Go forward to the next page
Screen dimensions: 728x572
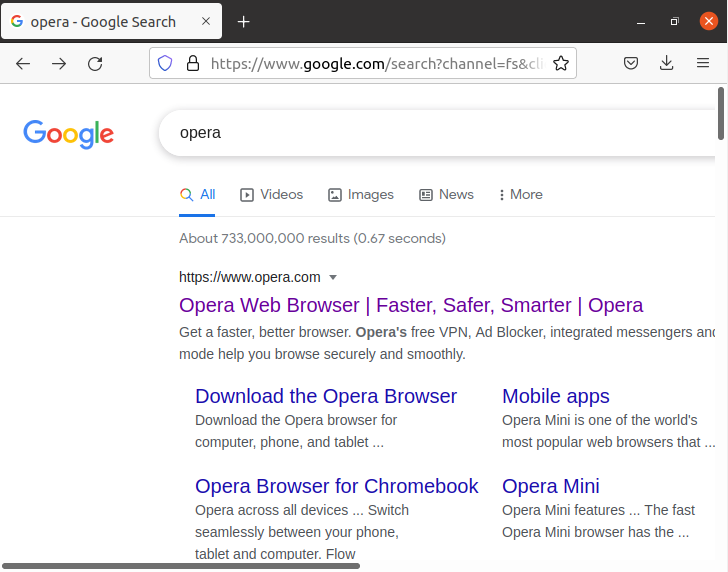(x=59, y=64)
